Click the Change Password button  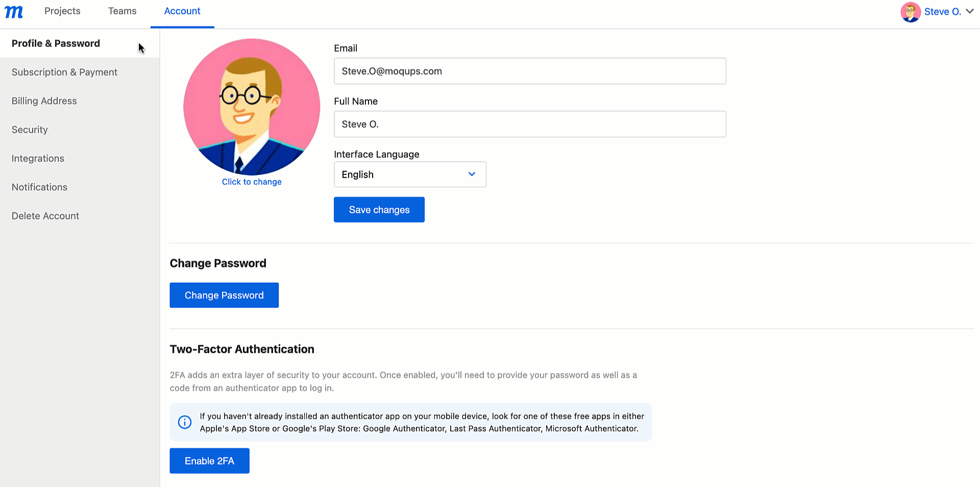(224, 295)
